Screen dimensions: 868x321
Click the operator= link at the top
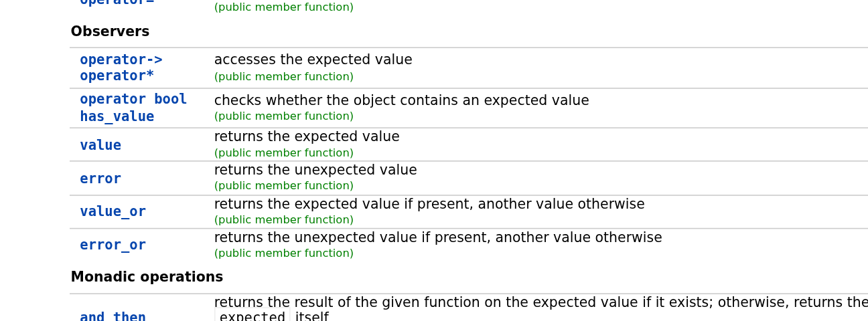pyautogui.click(x=117, y=3)
